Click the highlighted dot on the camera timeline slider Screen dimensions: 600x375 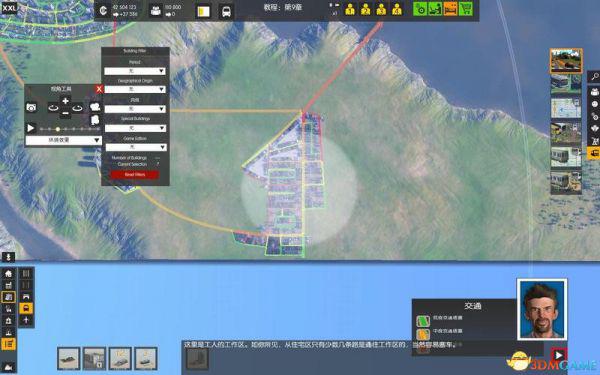(x=58, y=129)
